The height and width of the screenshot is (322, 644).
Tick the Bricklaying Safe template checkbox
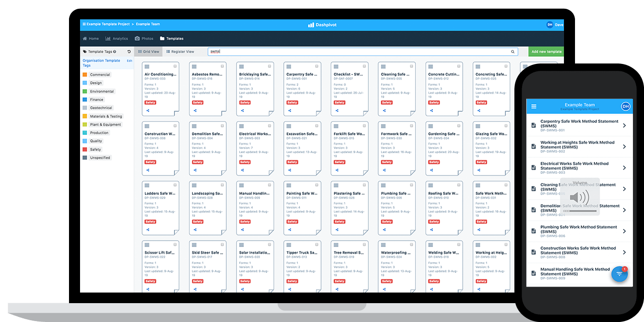[x=270, y=67]
